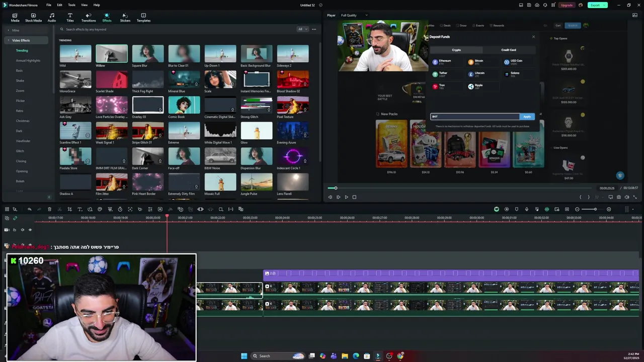Take a snapshot with the camera icon

(619, 197)
